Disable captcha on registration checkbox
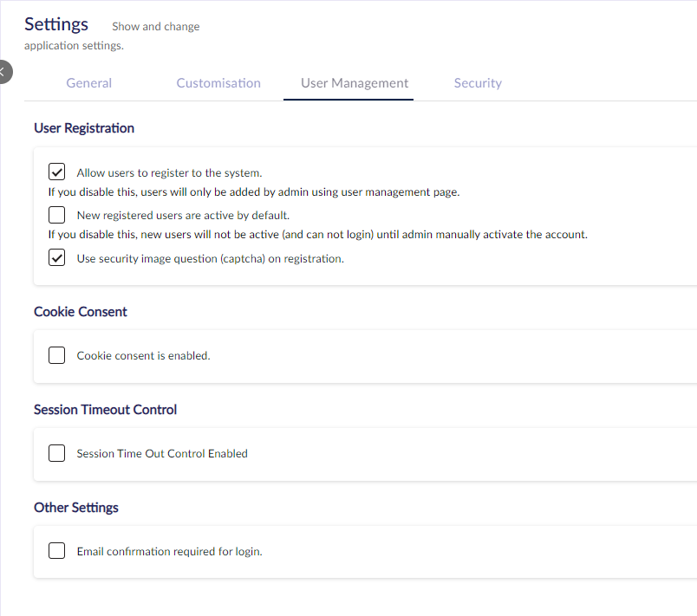The height and width of the screenshot is (616, 697). tap(57, 257)
